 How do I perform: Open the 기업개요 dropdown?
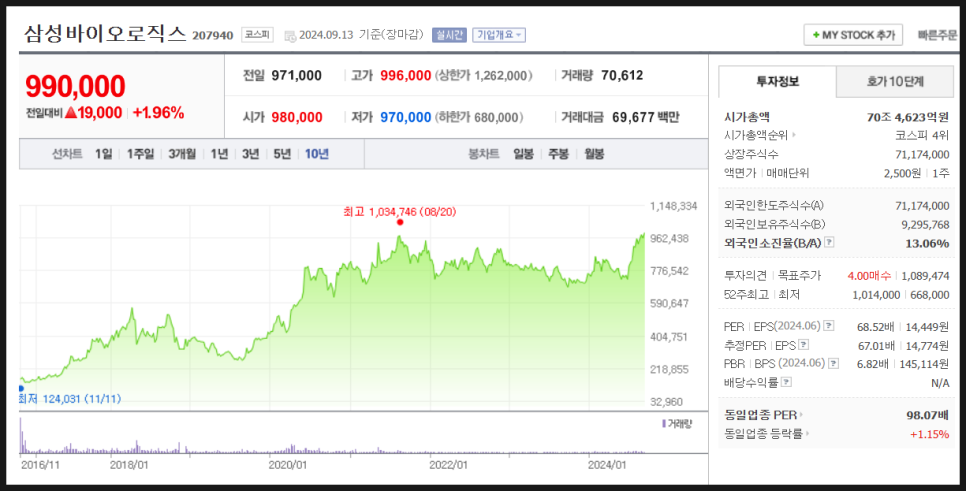point(499,35)
